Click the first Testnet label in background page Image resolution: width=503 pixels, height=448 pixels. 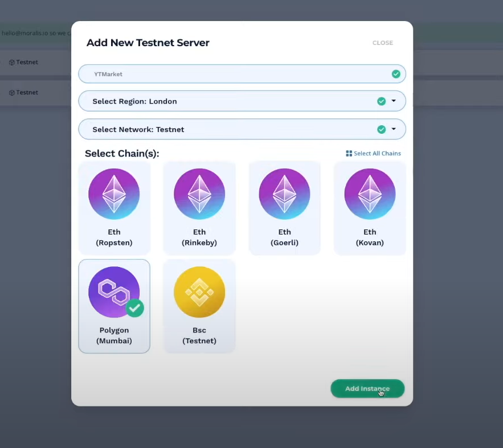tap(27, 62)
